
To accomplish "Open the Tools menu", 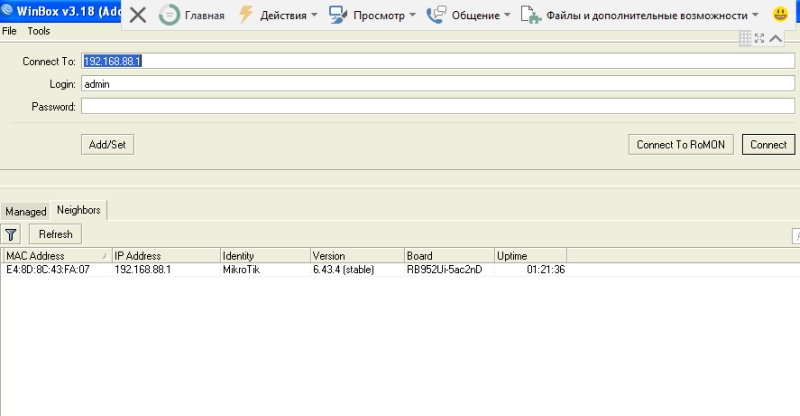I will pos(39,31).
